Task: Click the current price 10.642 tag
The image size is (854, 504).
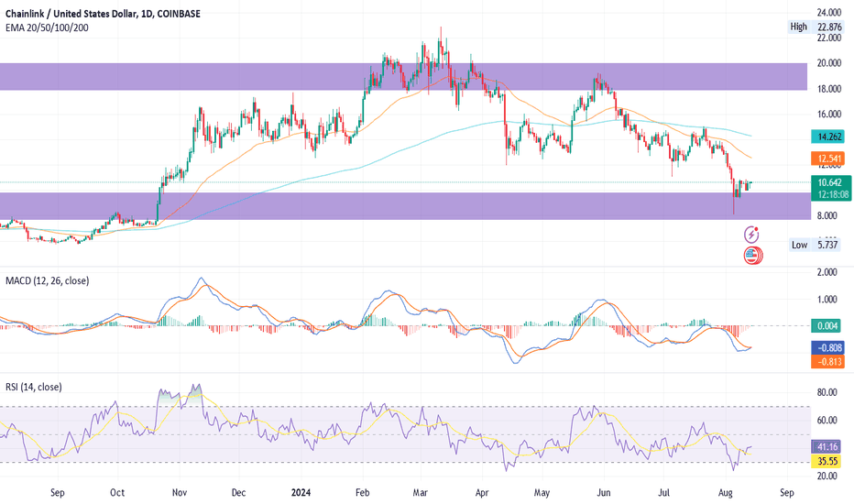Action: coord(829,182)
